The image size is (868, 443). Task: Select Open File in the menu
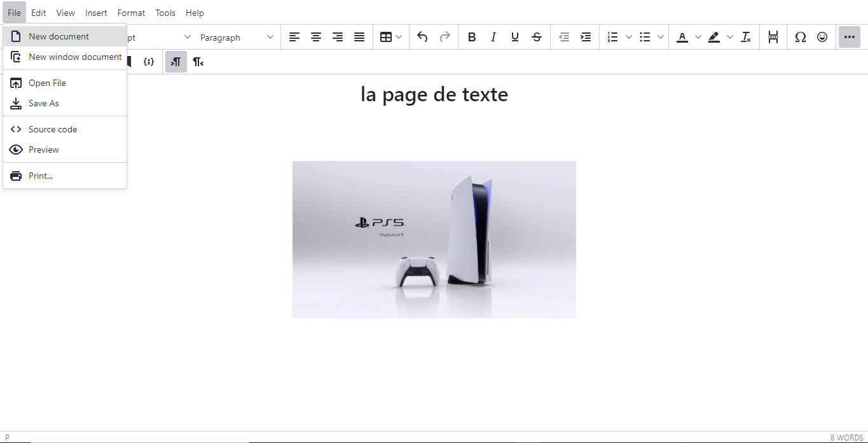tap(65, 83)
